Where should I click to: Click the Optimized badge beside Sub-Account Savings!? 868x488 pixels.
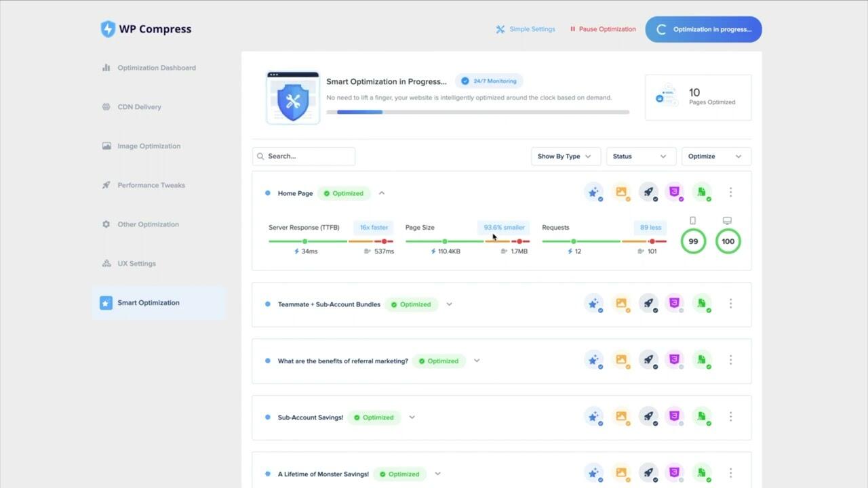pyautogui.click(x=374, y=418)
